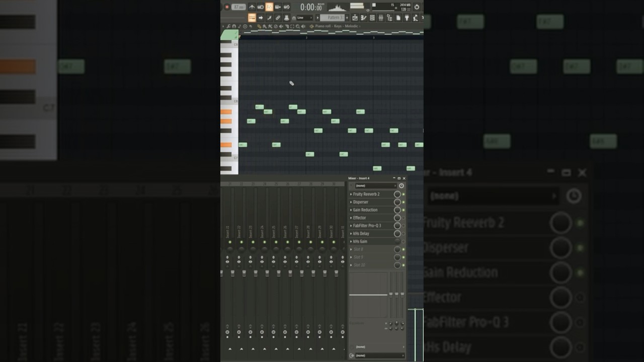Click the step-editing brush icon in the toolbar

[x=269, y=18]
